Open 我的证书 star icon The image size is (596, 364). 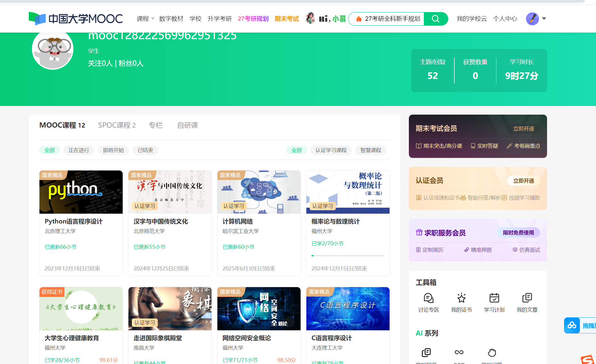[x=461, y=298]
